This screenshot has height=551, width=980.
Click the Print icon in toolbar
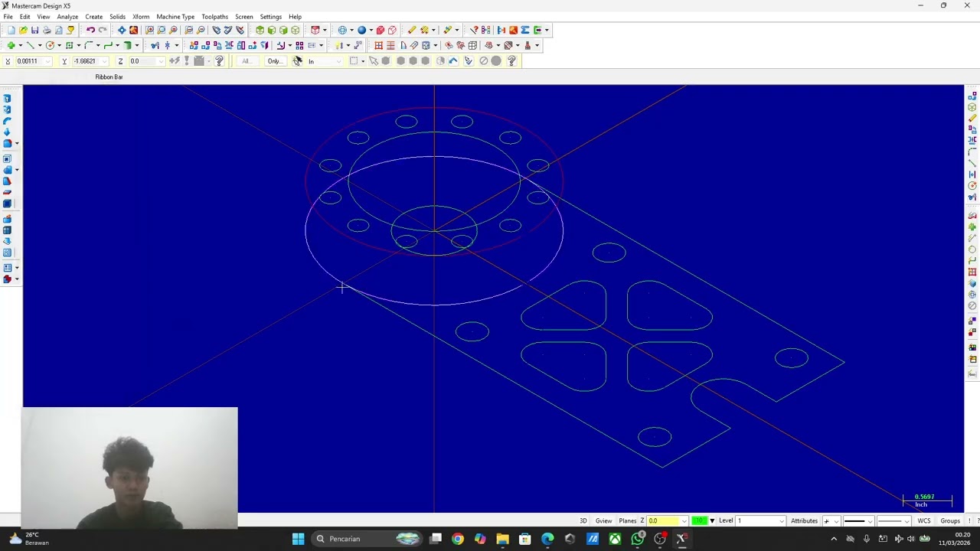point(47,30)
